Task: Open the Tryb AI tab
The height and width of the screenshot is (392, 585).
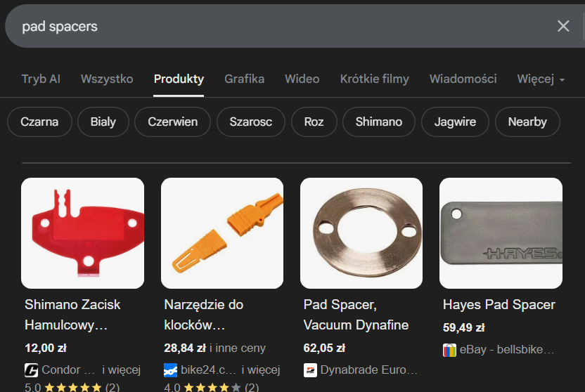Action: (41, 79)
